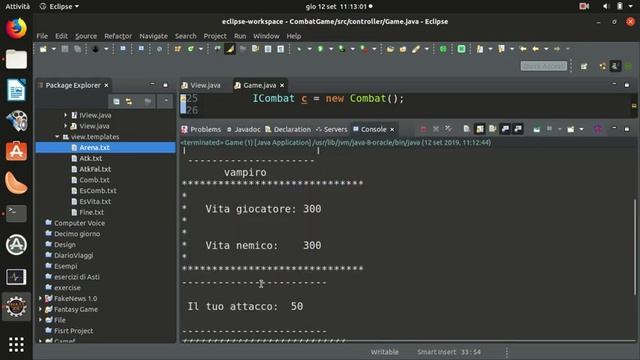
Task: Click the Run External Tools icon
Action: pyautogui.click(x=363, y=49)
